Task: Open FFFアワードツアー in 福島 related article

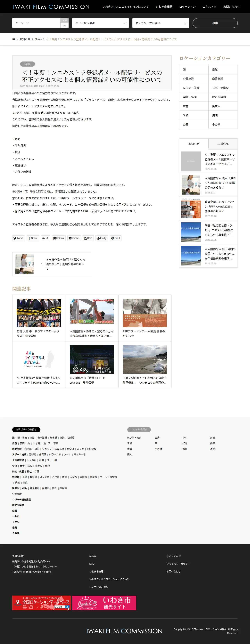Action: tap(145, 318)
